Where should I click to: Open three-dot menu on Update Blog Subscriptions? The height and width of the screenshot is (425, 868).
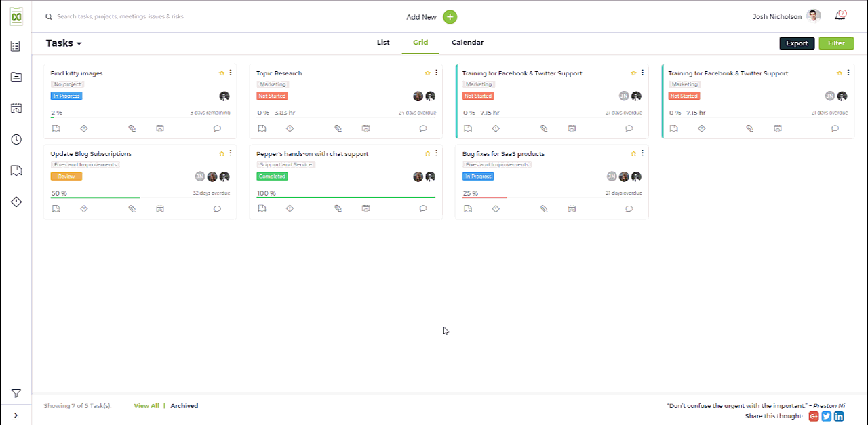pyautogui.click(x=231, y=154)
